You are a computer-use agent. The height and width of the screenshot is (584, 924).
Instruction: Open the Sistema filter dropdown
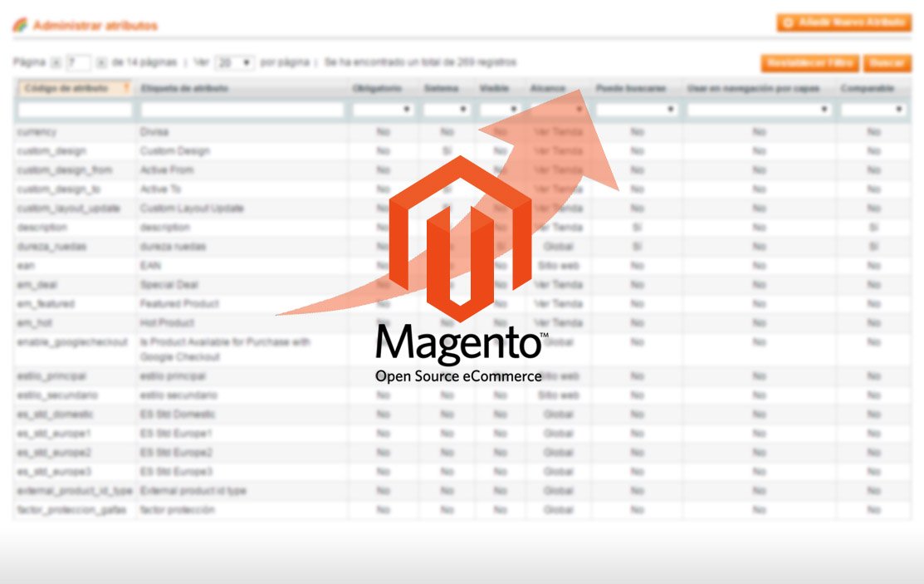coord(446,110)
